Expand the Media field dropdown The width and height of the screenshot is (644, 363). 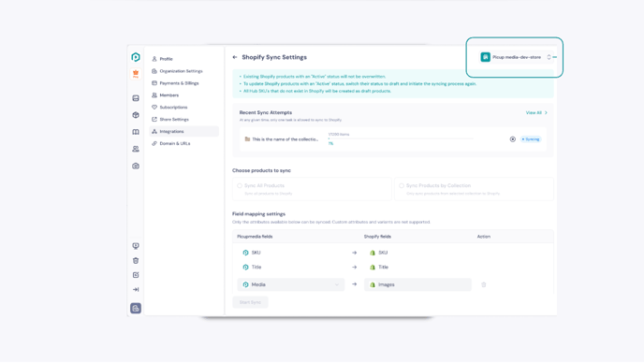coord(291,284)
